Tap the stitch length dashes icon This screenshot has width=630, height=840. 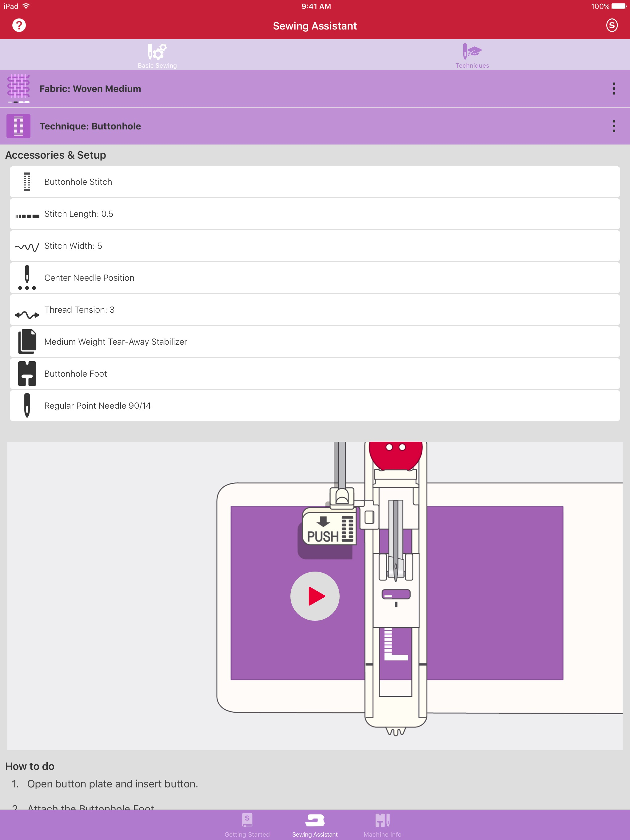[x=27, y=216]
